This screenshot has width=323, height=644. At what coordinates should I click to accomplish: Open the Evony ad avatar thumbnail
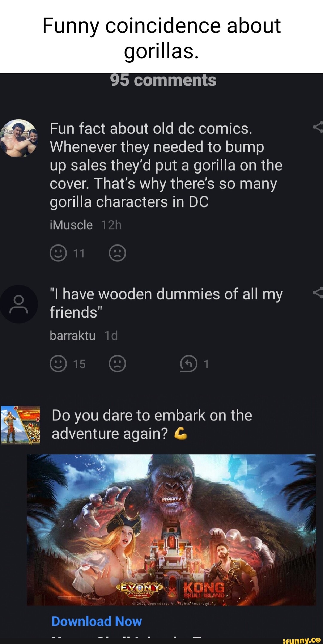click(x=20, y=425)
